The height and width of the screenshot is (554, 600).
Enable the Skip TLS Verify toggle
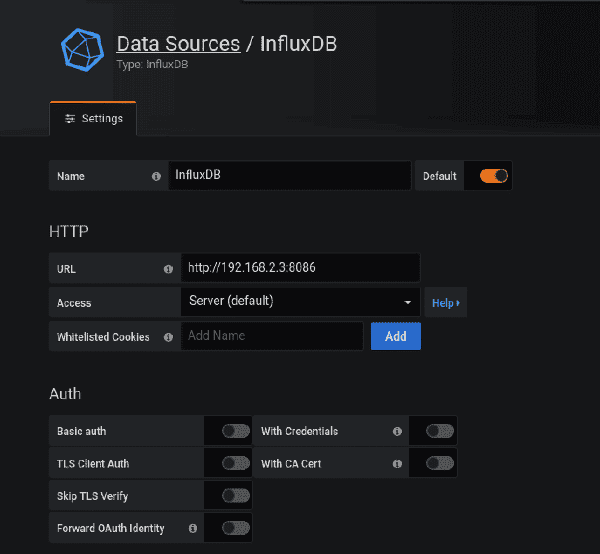236,496
